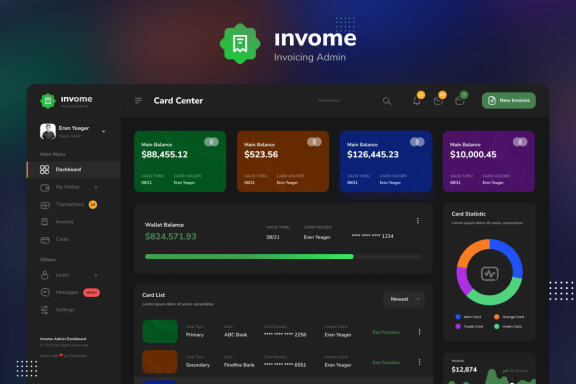This screenshot has height=384, width=576.
Task: Click the Invoices sidebar icon
Action: click(44, 222)
